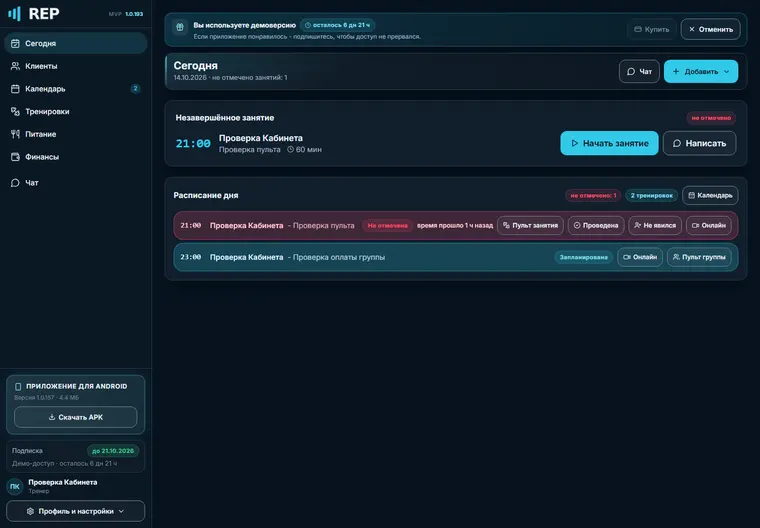Image resolution: width=760 pixels, height=528 pixels.
Task: Click 'время прошло 1 ч назад' text
Action: coord(455,225)
